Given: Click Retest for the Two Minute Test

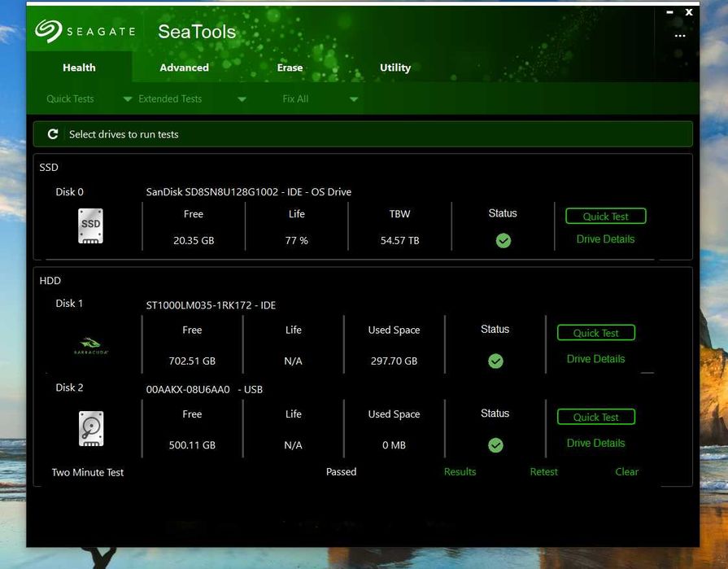Looking at the screenshot, I should pyautogui.click(x=543, y=471).
